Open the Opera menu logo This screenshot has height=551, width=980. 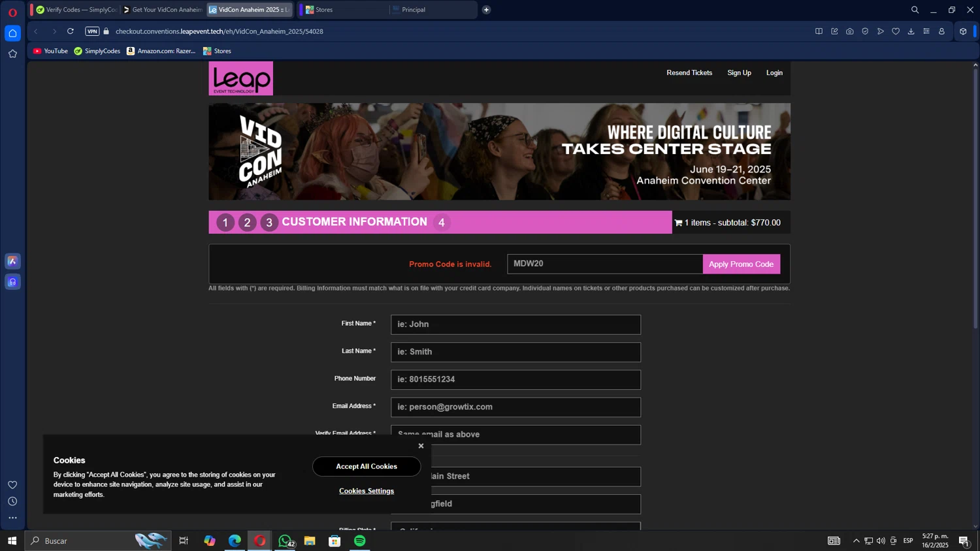12,12
